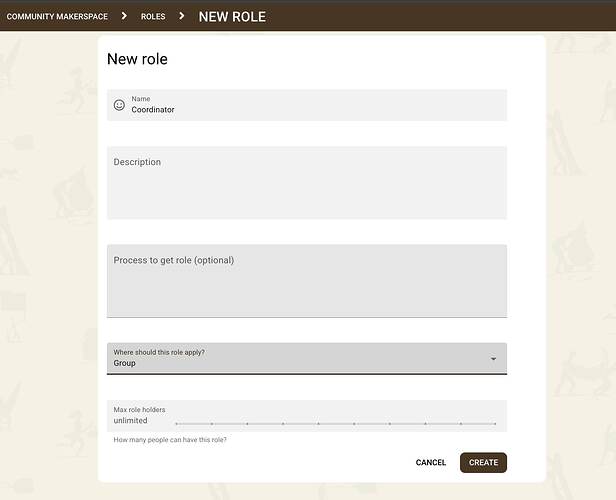Set Max role holders slider to its first tick

click(x=176, y=424)
